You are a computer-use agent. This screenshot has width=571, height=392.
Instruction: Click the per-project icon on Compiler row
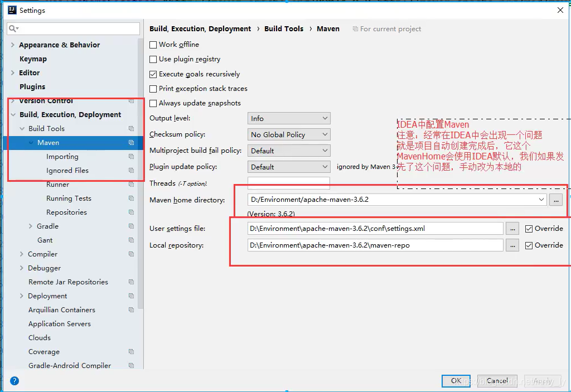pos(131,254)
